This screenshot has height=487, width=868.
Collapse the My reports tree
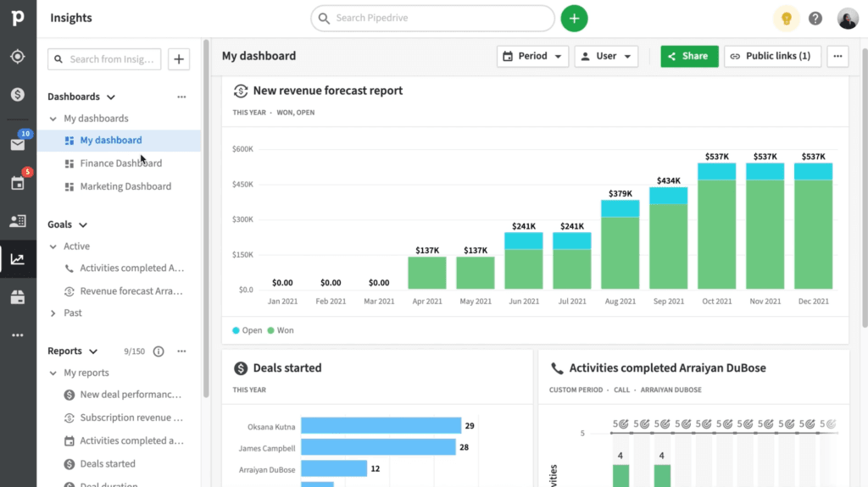click(53, 373)
